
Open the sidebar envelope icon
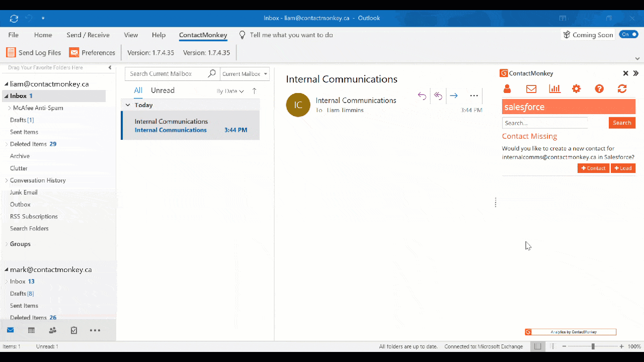pyautogui.click(x=531, y=89)
